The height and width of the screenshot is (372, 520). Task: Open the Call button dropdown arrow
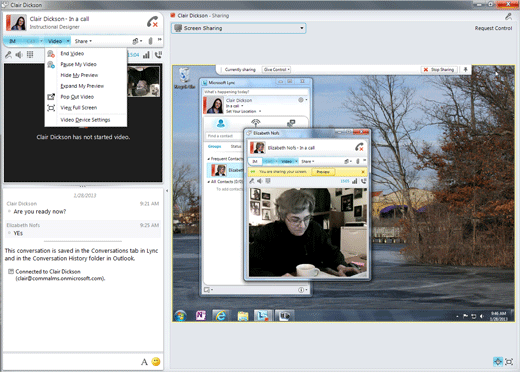click(x=41, y=41)
